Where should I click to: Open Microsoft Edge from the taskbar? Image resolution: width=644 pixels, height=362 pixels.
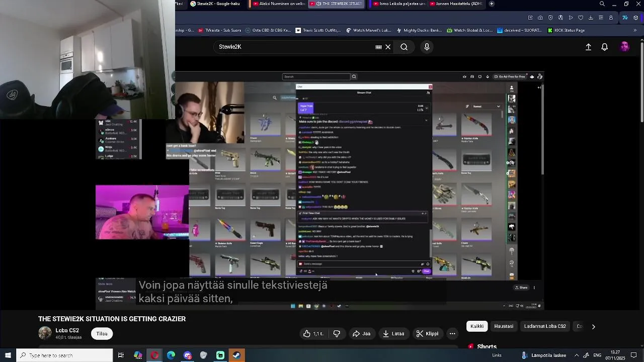coord(171,355)
